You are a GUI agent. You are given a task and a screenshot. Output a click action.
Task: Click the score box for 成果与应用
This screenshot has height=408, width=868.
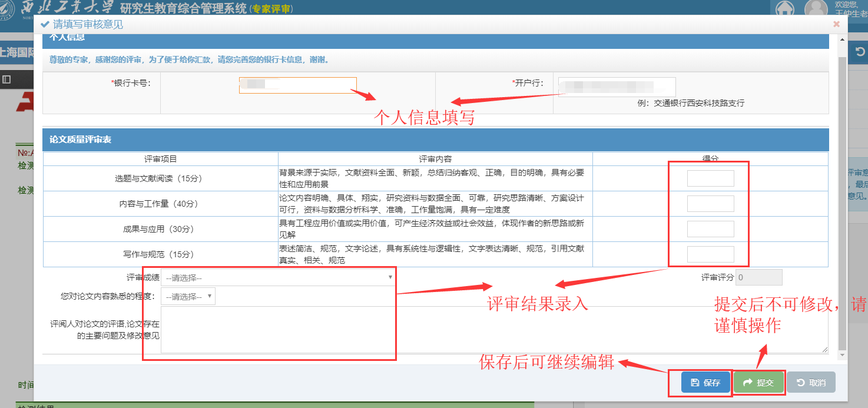coord(710,229)
